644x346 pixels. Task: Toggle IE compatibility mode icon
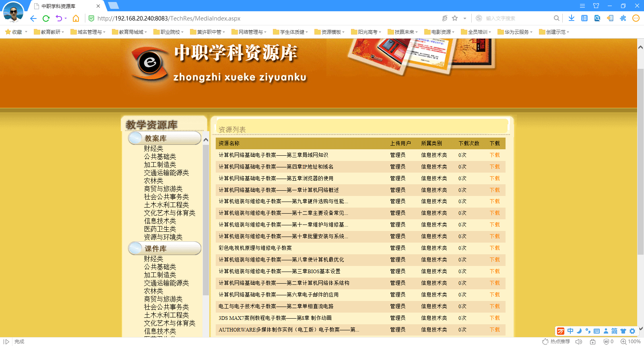[x=445, y=18]
